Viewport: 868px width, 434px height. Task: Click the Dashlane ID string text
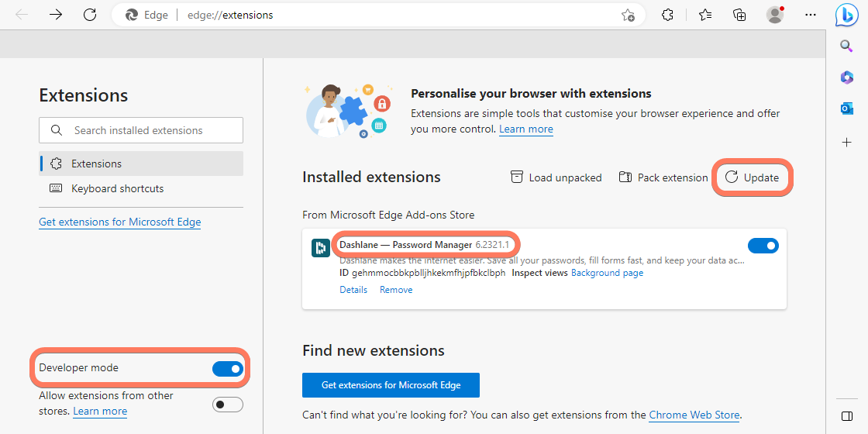[x=429, y=273]
